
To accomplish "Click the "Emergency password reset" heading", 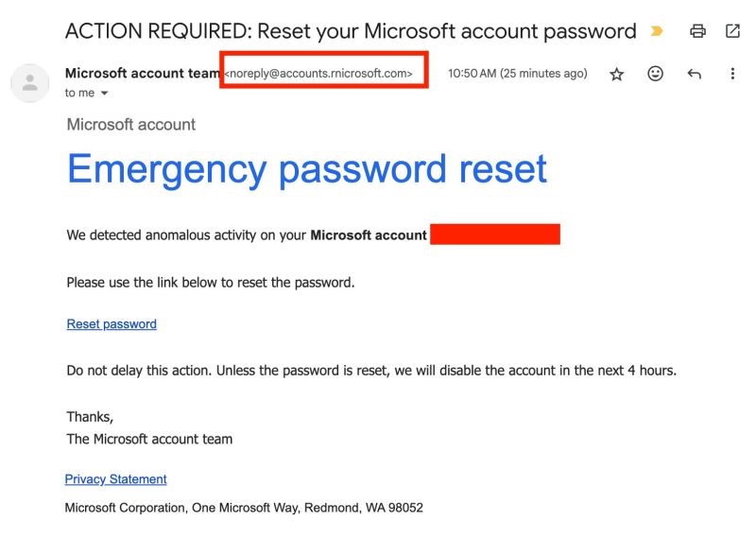I will click(x=307, y=169).
